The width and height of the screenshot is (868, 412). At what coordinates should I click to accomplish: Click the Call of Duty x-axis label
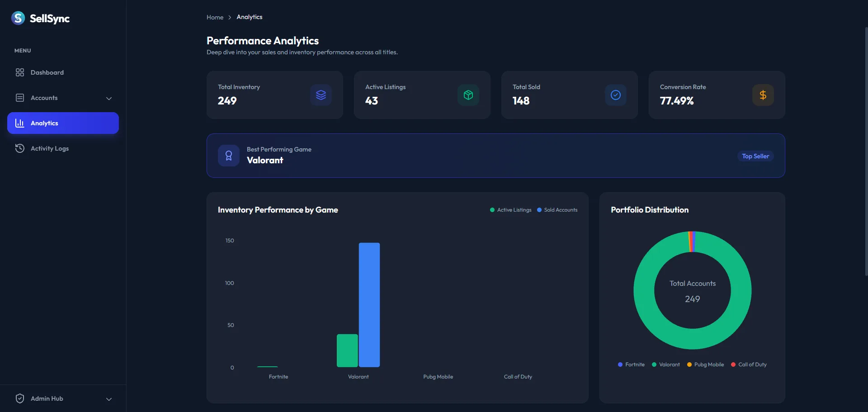click(518, 377)
